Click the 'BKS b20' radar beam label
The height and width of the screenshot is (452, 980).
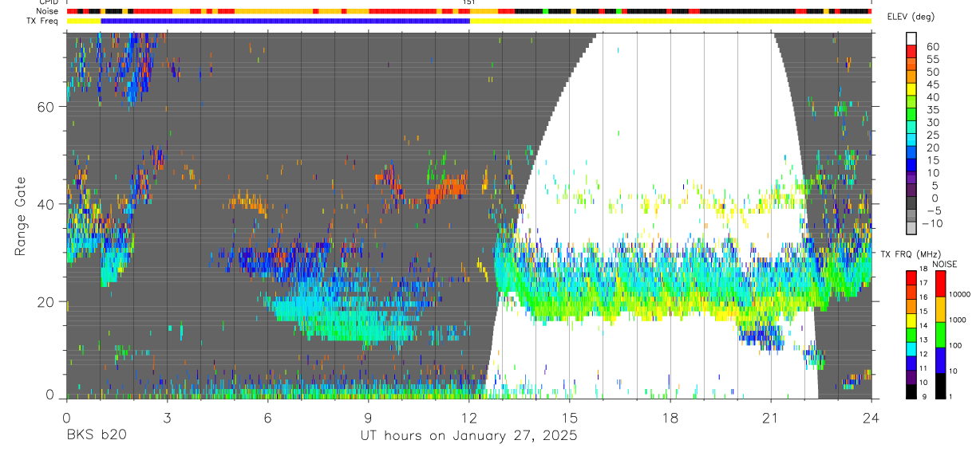pos(96,436)
